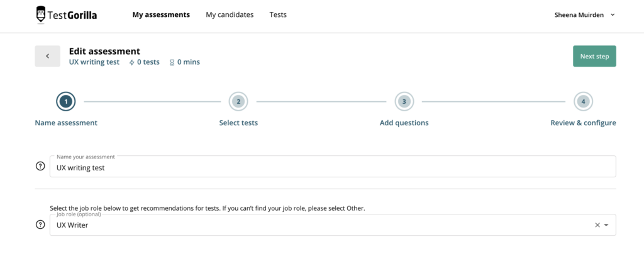Clear the UX Writer job role selection
Image resolution: width=644 pixels, height=266 pixels.
[x=597, y=225]
